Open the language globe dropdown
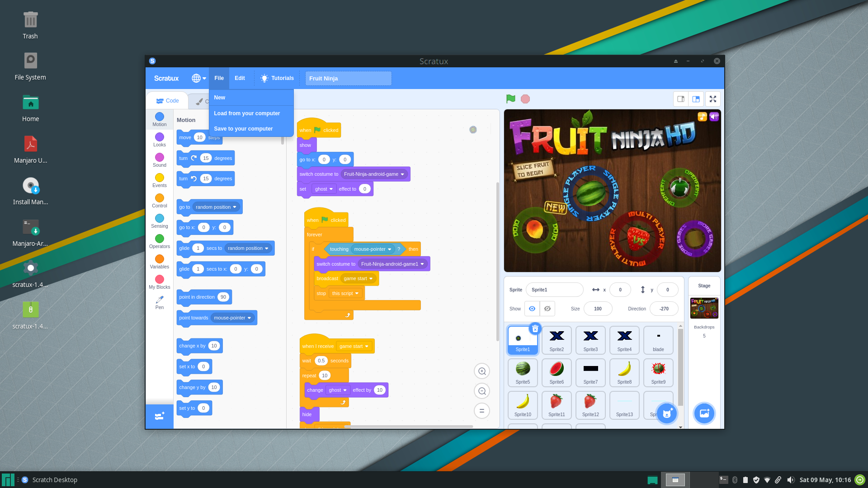This screenshot has height=488, width=868. click(x=198, y=78)
